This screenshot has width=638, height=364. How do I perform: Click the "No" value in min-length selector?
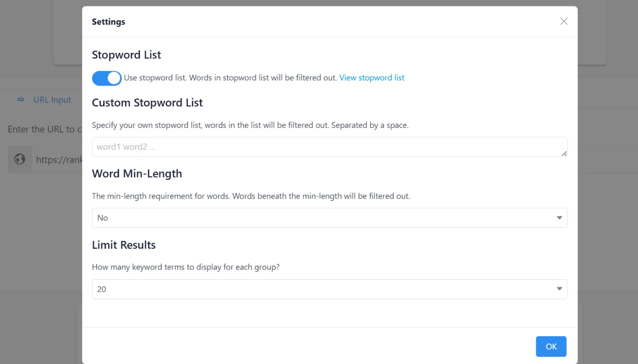pos(102,218)
